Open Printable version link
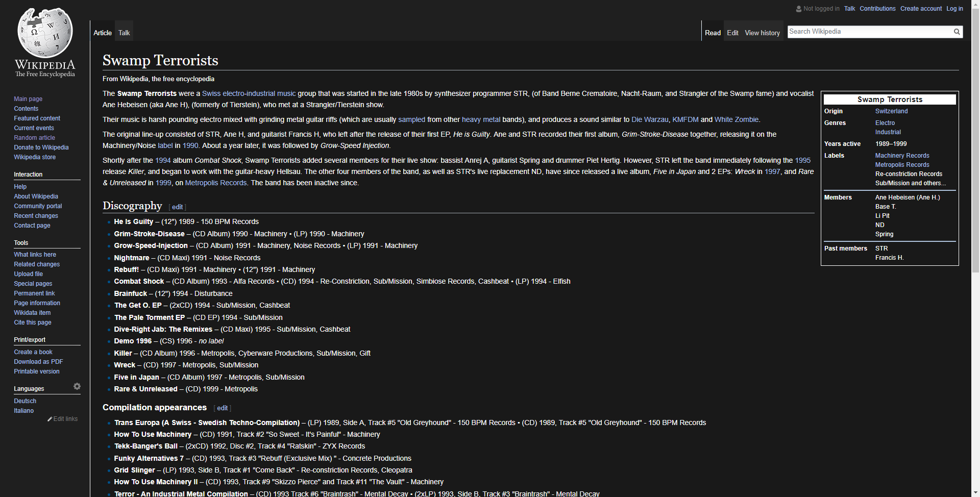The width and height of the screenshot is (980, 497). [x=37, y=371]
